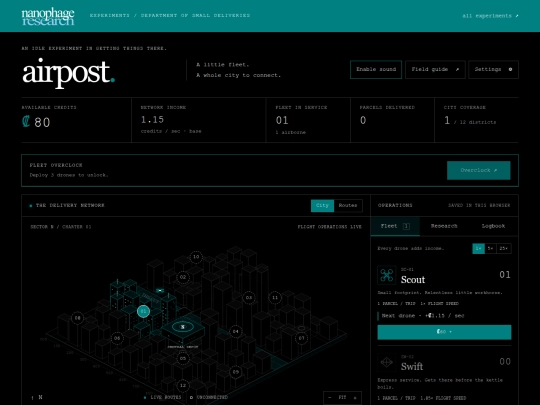The height and width of the screenshot is (405, 540).
Task: Click the north compass indicator
Action: pyautogui.click(x=37, y=397)
